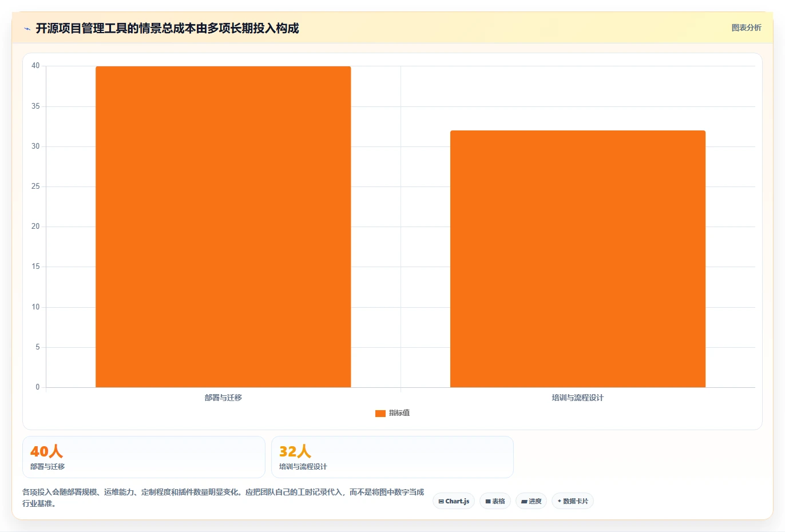This screenshot has width=785, height=532.
Task: Open the 32人 培训与流程设计 data card
Action: click(392, 457)
